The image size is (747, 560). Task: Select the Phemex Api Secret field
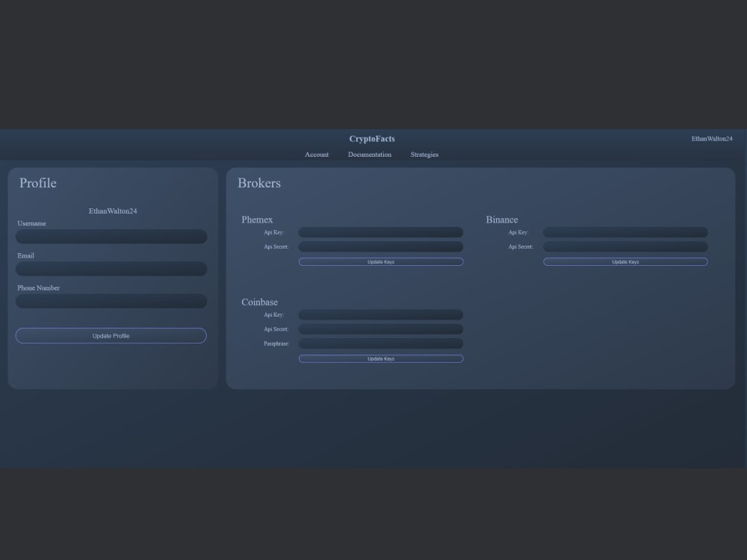381,246
